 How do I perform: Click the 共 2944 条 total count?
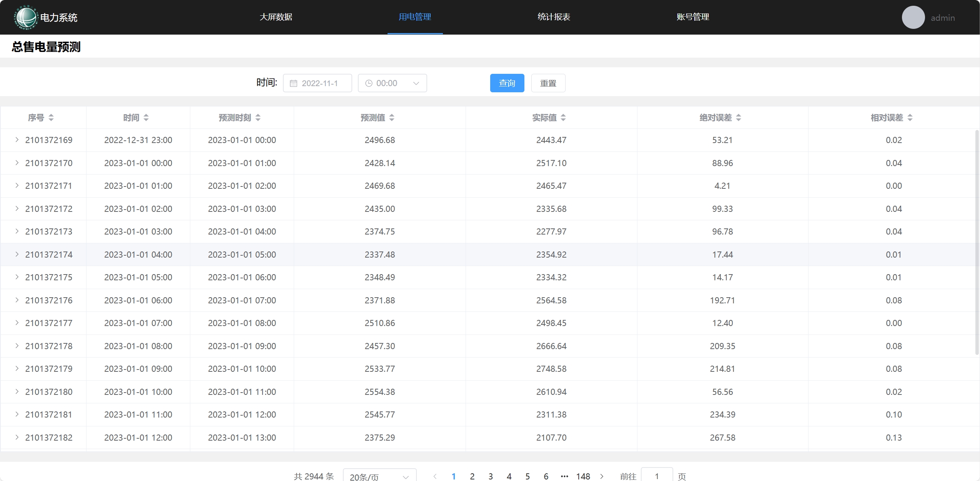click(x=314, y=476)
